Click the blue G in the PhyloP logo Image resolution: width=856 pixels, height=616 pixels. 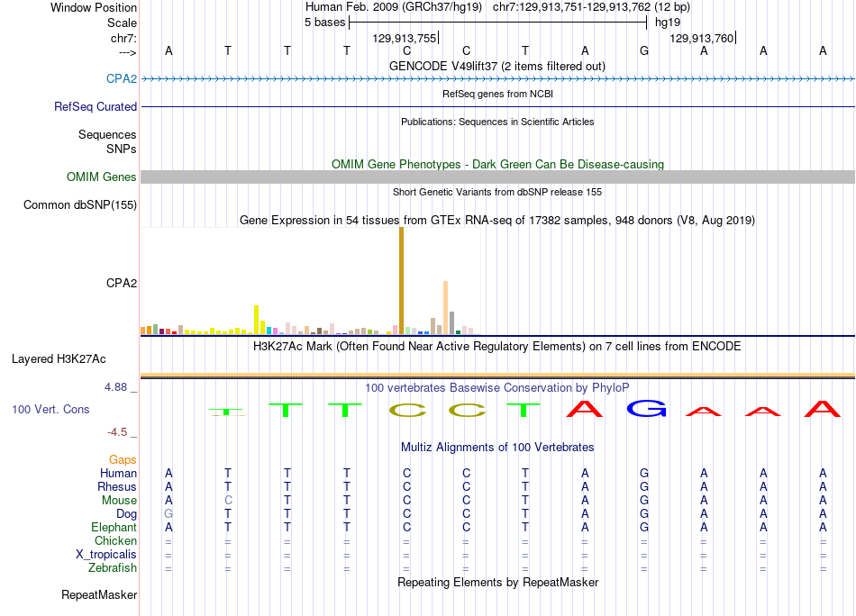[x=646, y=409]
